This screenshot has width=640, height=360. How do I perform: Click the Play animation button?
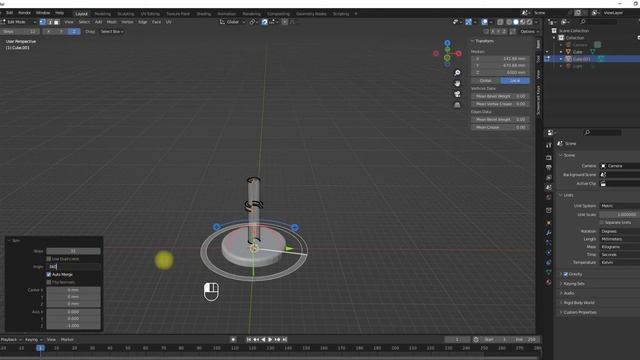pos(270,340)
